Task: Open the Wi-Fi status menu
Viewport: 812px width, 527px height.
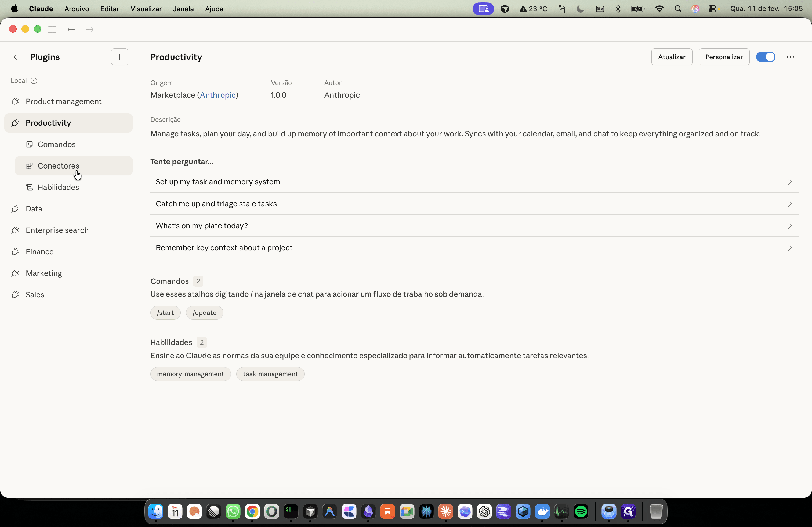Action: click(x=659, y=9)
